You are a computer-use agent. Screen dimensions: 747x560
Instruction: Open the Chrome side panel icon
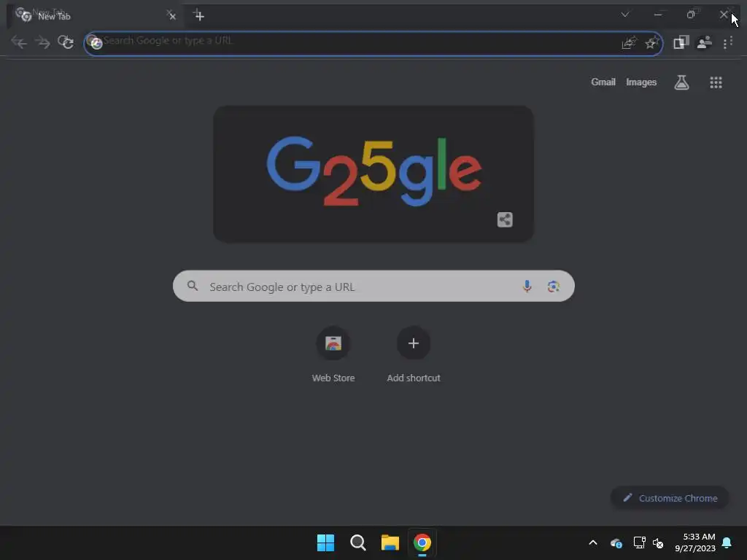pyautogui.click(x=681, y=42)
